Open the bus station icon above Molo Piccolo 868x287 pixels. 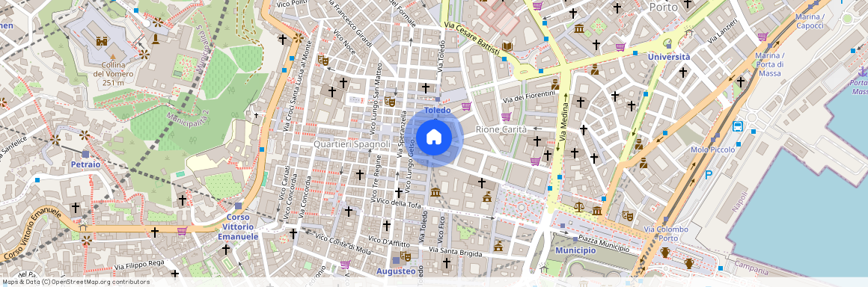pyautogui.click(x=738, y=126)
